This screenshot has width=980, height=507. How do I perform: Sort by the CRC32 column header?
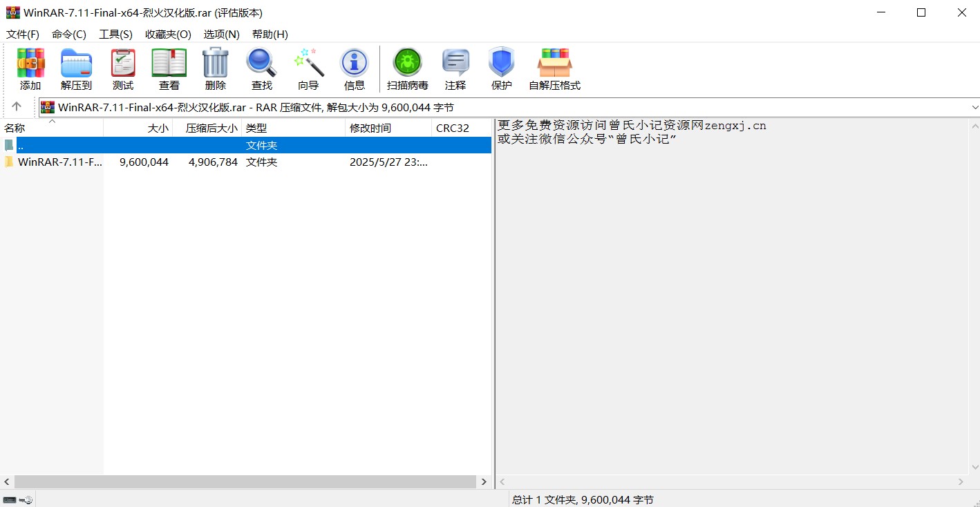[x=461, y=128]
